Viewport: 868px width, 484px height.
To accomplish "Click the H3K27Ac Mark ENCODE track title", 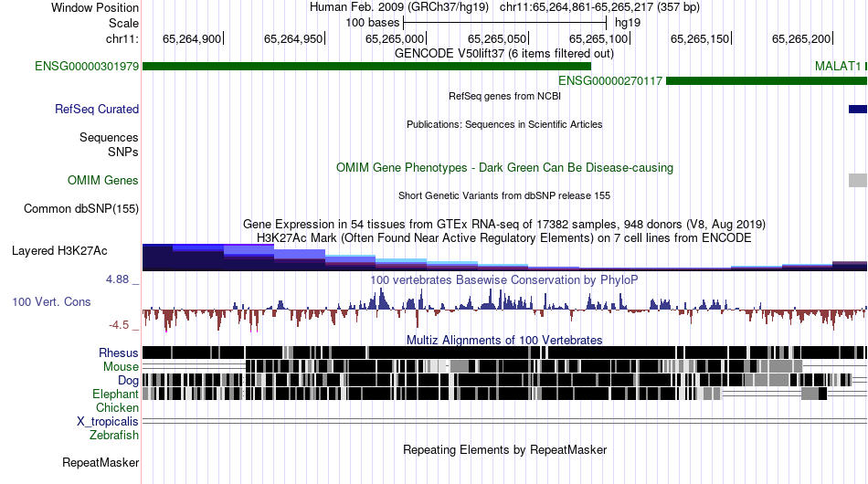I will [504, 238].
